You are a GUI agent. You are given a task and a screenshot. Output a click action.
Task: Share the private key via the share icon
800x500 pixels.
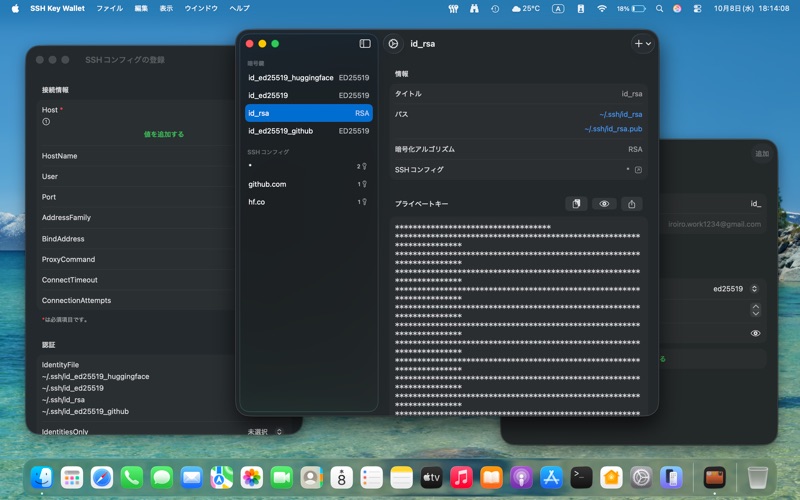(632, 204)
